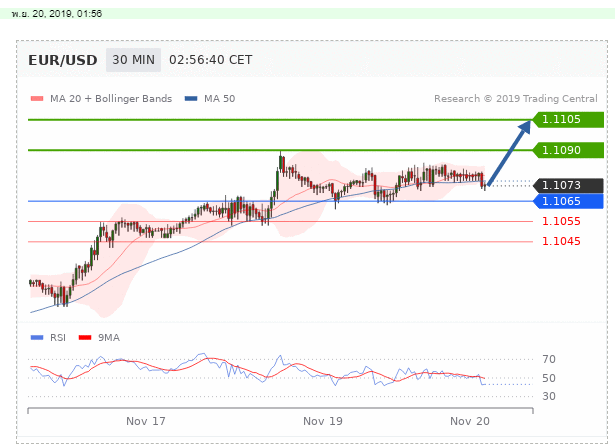
Task: Click the 1.1045 support level label
Action: click(x=561, y=241)
